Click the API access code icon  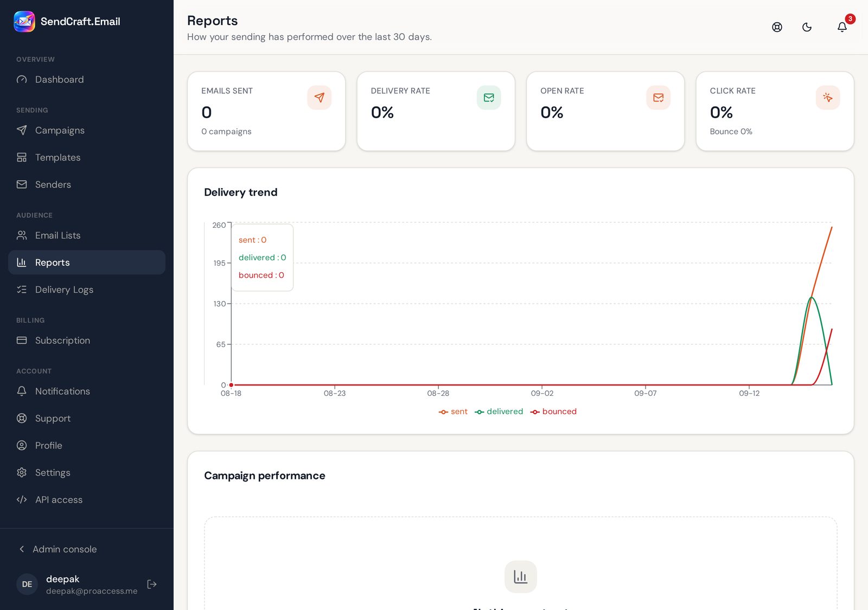coord(22,499)
